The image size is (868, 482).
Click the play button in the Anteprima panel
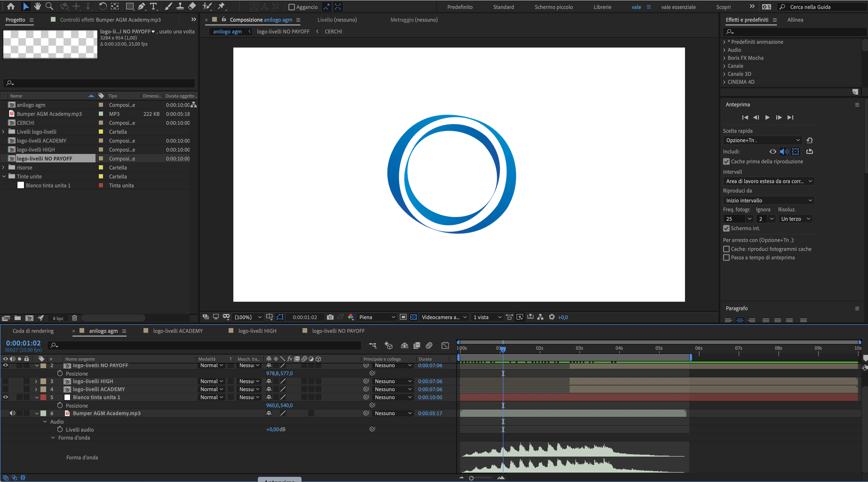tap(768, 117)
